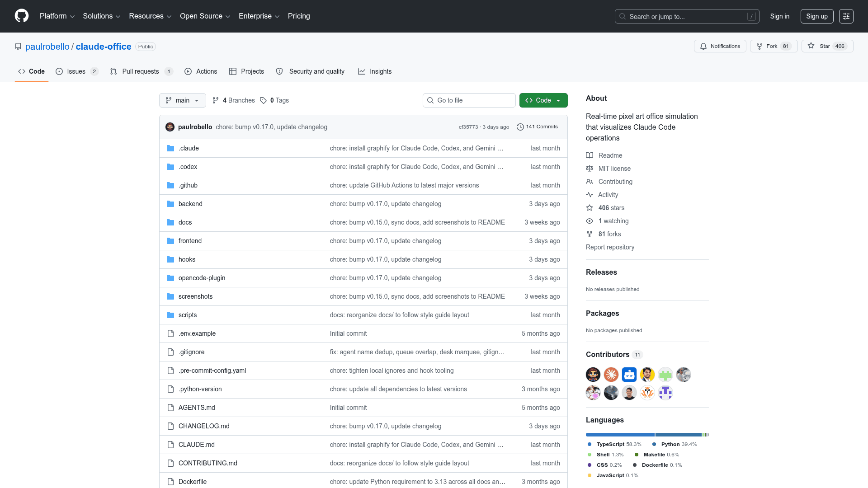This screenshot has height=488, width=868.
Task: Switch to the Pull requests tab
Action: [141, 71]
